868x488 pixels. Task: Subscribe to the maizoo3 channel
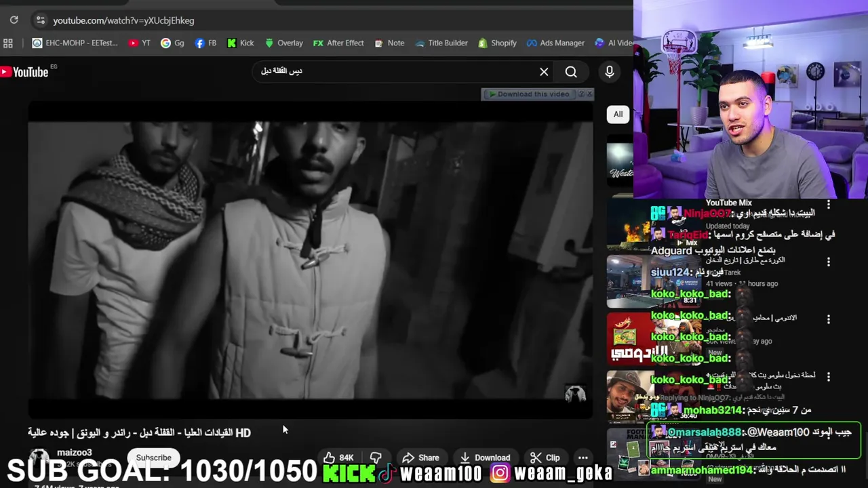154,457
